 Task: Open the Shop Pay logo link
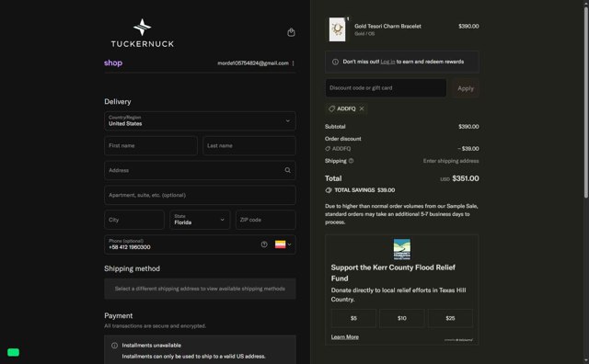113,63
